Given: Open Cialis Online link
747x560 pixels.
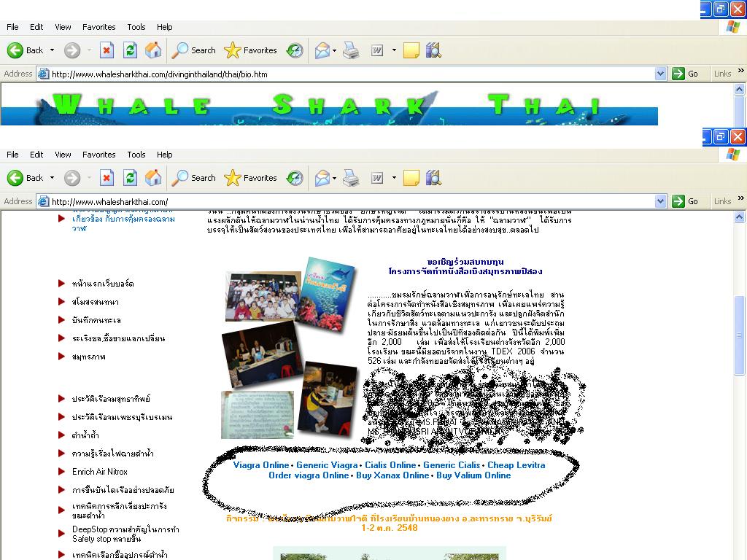Looking at the screenshot, I should tap(390, 465).
